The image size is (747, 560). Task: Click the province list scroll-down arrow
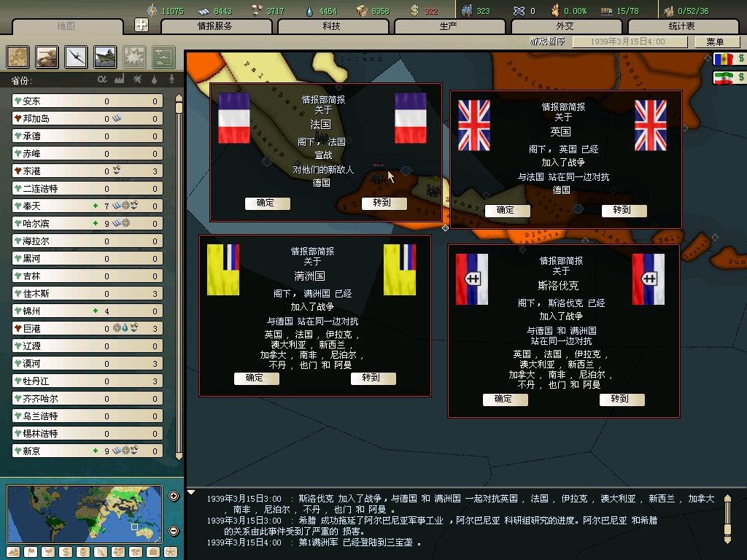pyautogui.click(x=179, y=456)
